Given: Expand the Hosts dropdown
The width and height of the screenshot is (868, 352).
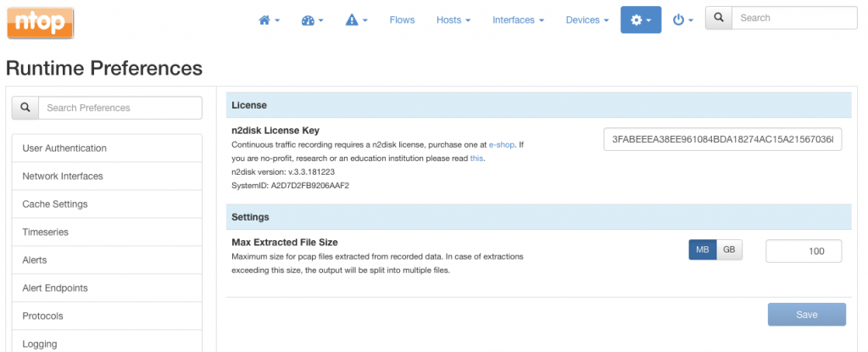Looking at the screenshot, I should [x=453, y=20].
